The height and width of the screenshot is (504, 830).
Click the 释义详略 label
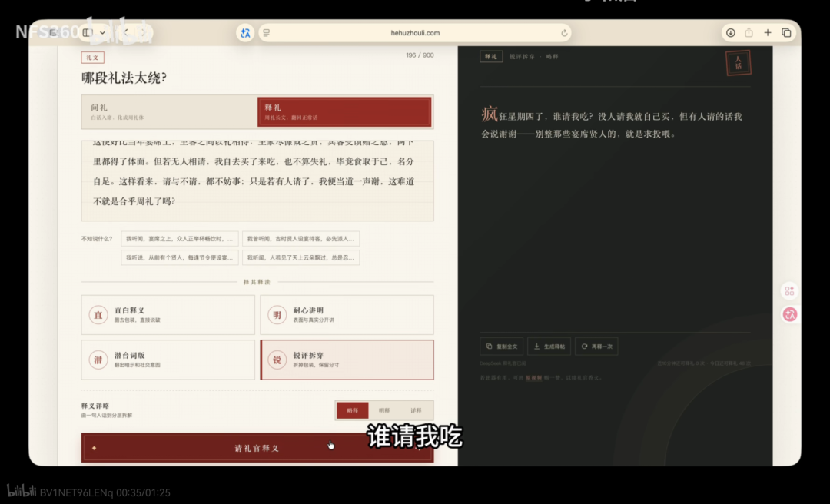click(95, 406)
